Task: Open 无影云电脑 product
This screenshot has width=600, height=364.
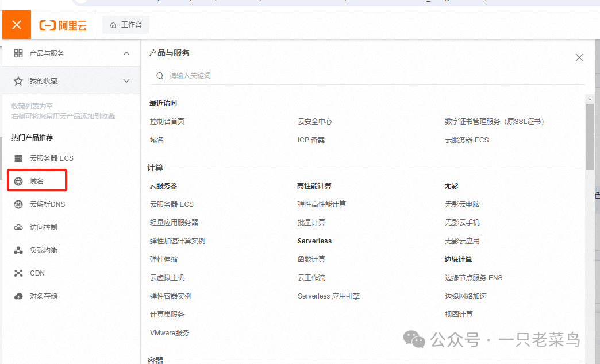Action: (x=462, y=204)
